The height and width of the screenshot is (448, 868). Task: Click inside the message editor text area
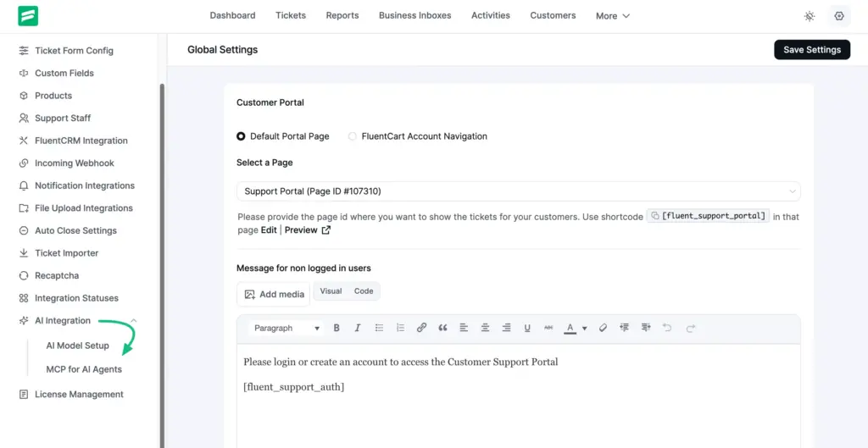click(x=518, y=396)
